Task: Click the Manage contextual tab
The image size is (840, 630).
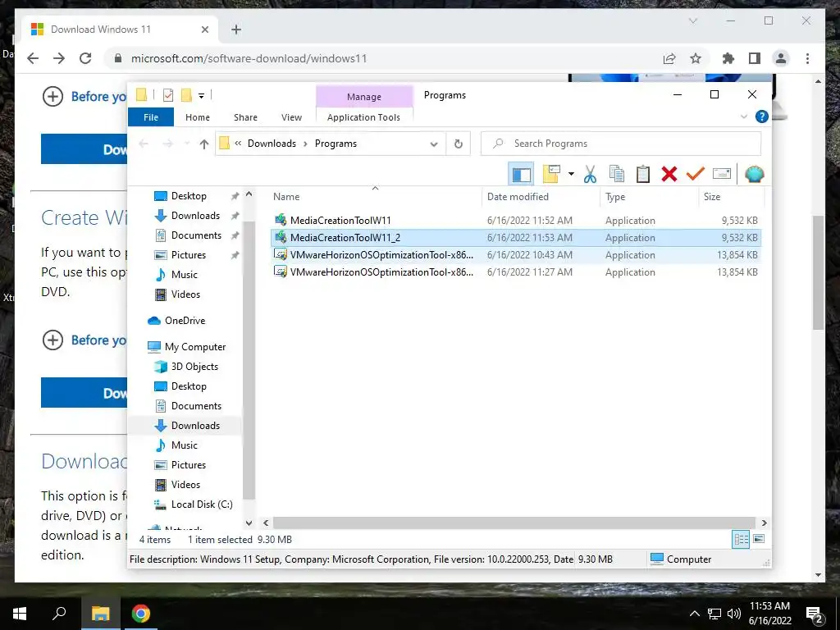Action: pos(364,97)
